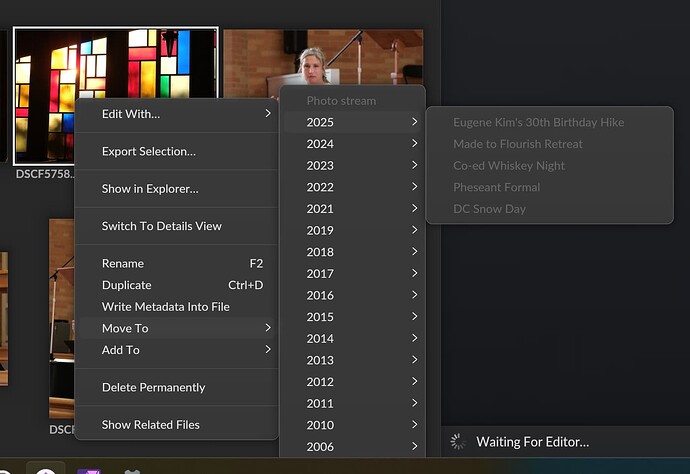Duplicate the selected photo
The height and width of the screenshot is (474, 690).
click(x=176, y=285)
